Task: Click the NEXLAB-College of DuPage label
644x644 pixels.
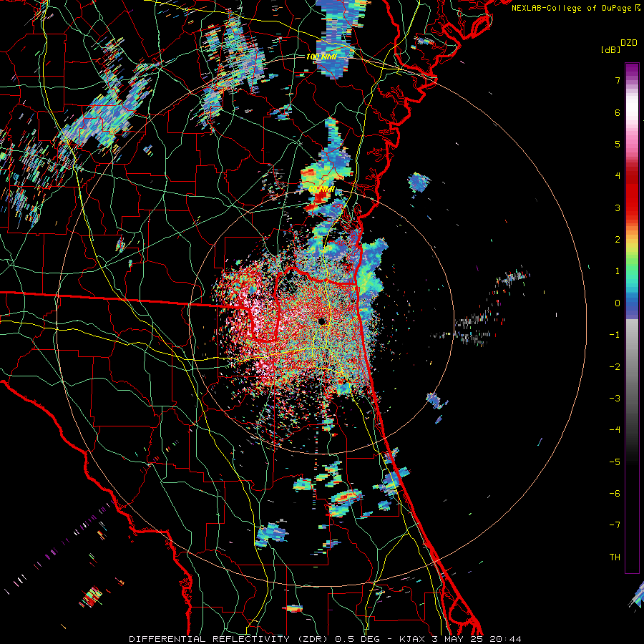Action: point(572,8)
